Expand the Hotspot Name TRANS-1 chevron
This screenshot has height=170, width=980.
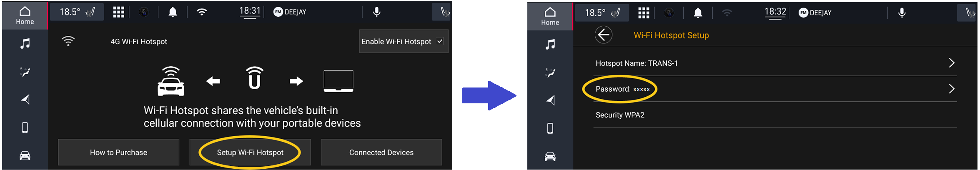(x=951, y=63)
